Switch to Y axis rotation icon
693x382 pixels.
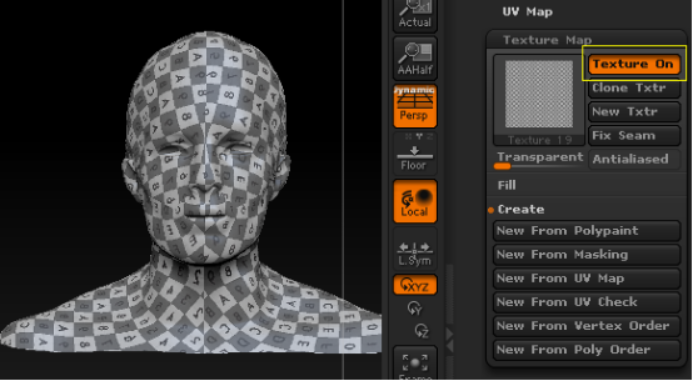coord(415,309)
